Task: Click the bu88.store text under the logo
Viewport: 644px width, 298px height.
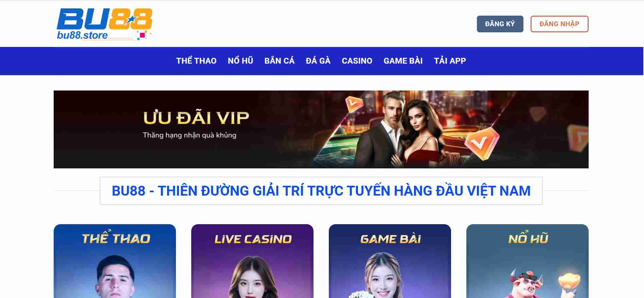Action: point(82,35)
